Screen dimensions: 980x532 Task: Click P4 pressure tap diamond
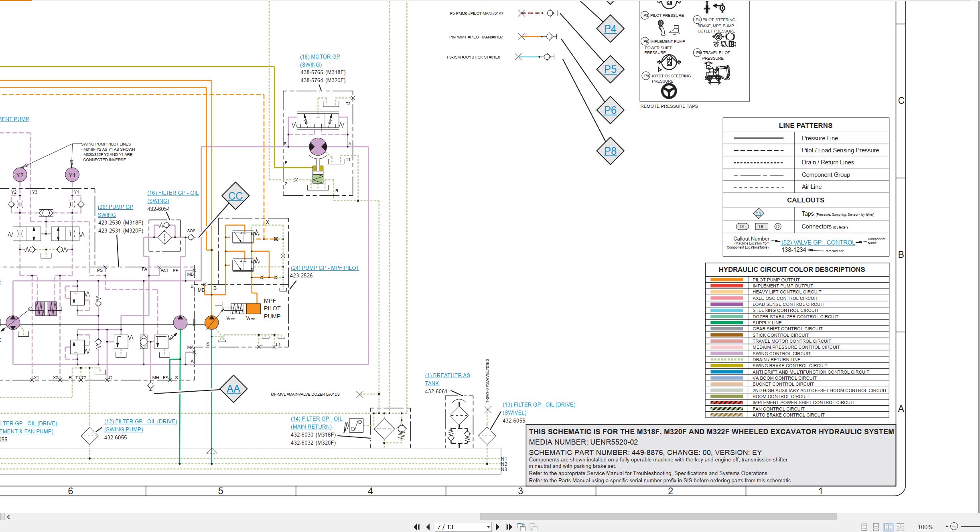click(x=610, y=28)
